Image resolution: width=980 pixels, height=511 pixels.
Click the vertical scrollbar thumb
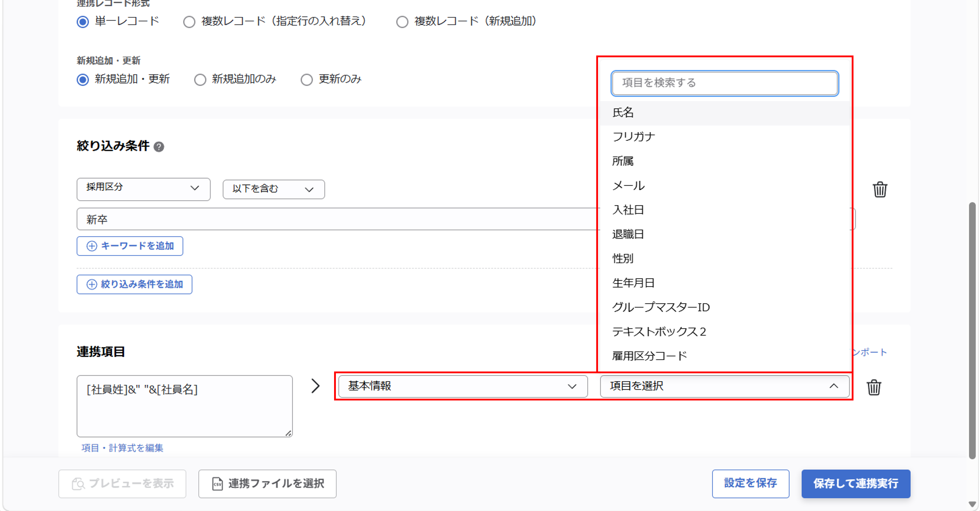click(x=972, y=330)
